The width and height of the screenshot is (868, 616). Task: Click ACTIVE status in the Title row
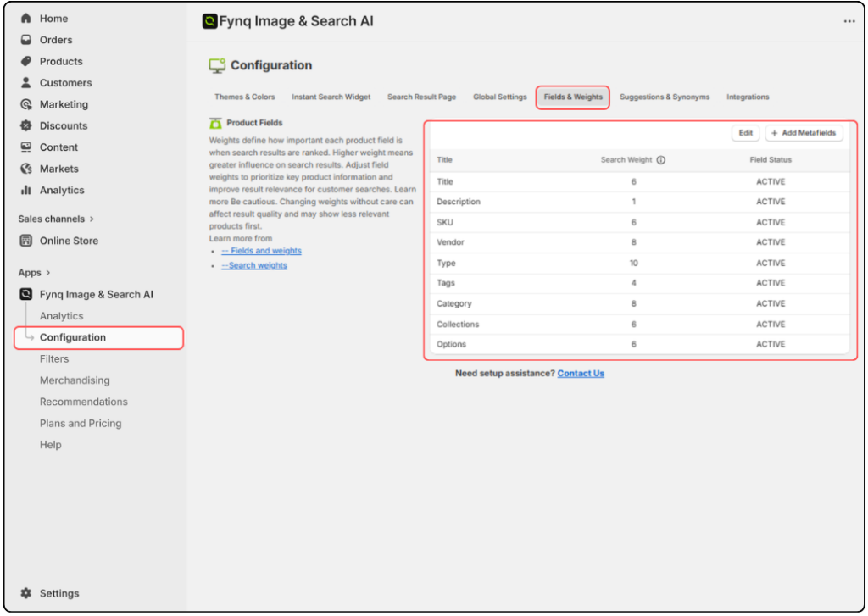coord(771,182)
